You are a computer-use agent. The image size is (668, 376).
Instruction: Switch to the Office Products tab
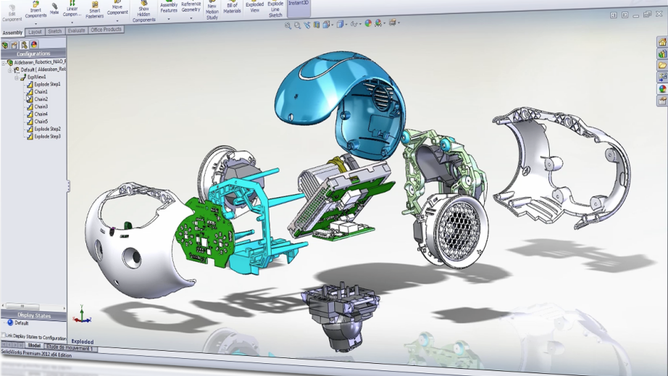point(106,29)
